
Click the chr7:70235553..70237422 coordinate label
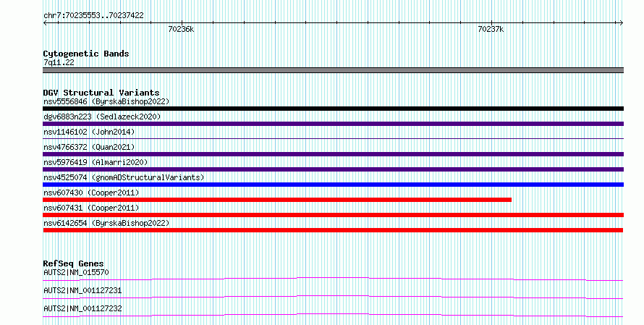pyautogui.click(x=93, y=15)
